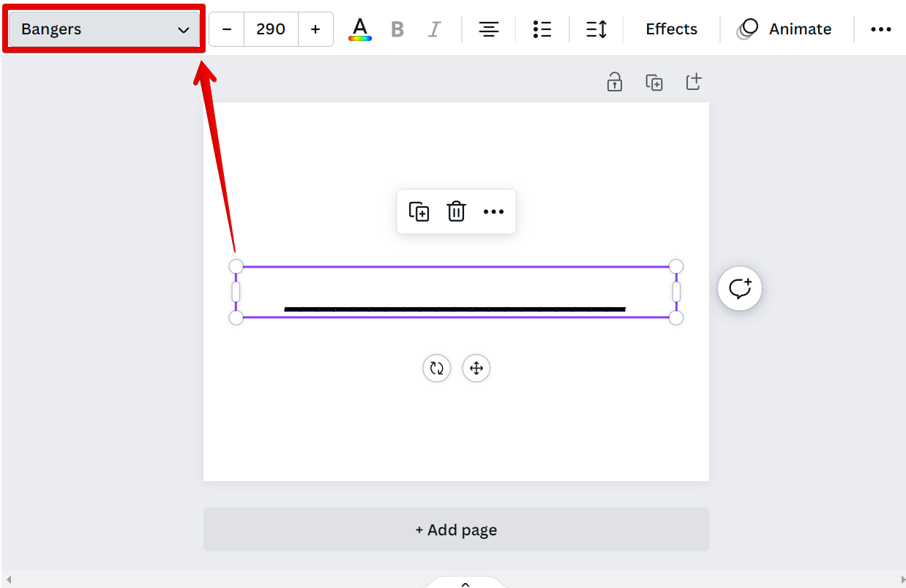Lock the page

tap(615, 82)
